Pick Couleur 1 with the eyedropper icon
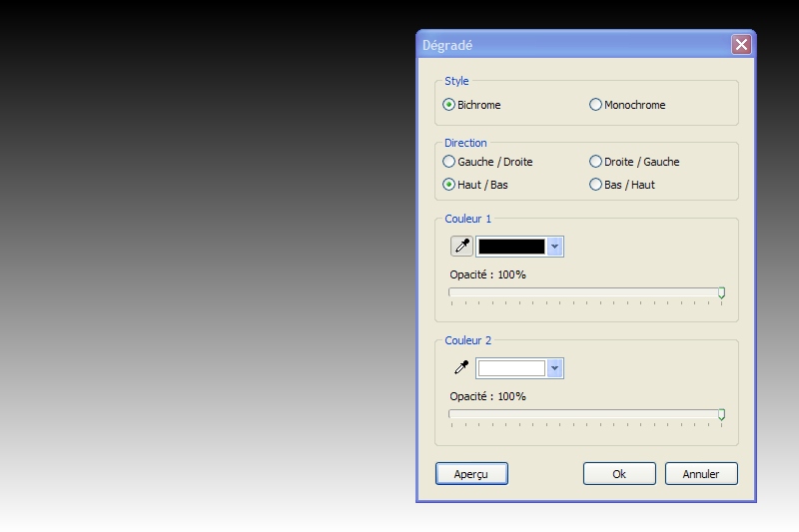This screenshot has height=532, width=799. pyautogui.click(x=461, y=246)
